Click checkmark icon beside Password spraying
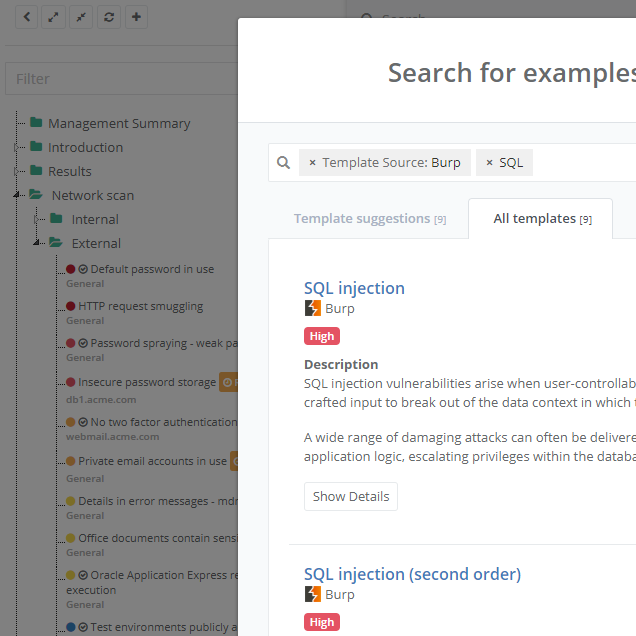This screenshot has width=636, height=636. tap(83, 343)
